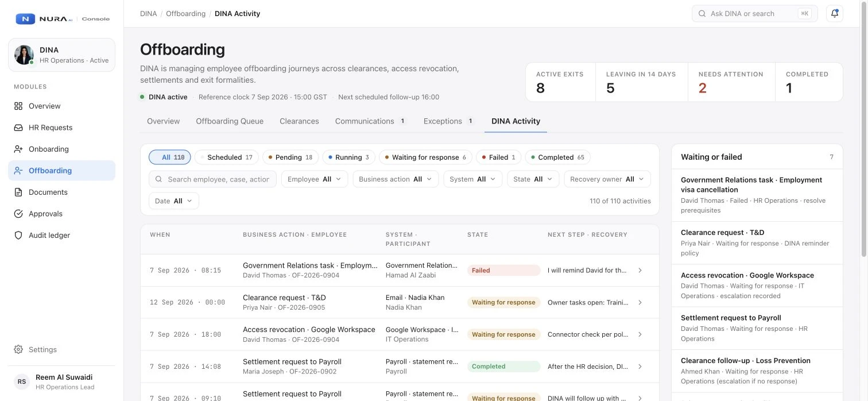The height and width of the screenshot is (401, 868).
Task: Open the Maria Joseph settlement row chevron
Action: (x=640, y=367)
